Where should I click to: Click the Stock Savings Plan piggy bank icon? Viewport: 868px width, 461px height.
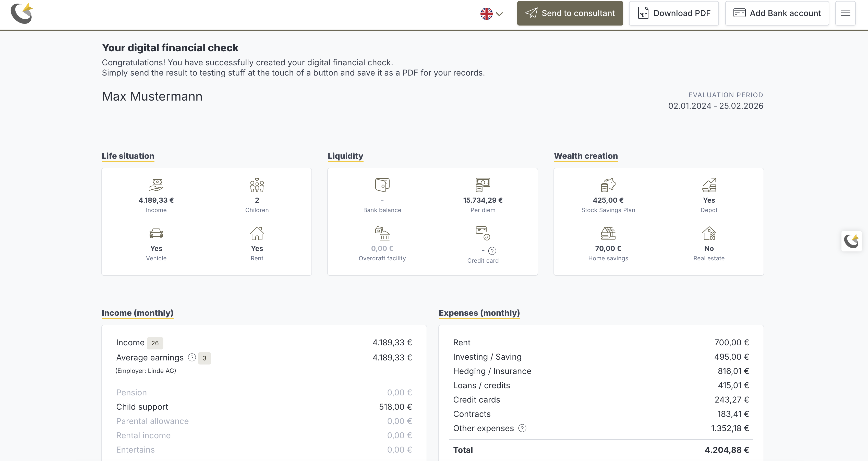[x=608, y=185]
